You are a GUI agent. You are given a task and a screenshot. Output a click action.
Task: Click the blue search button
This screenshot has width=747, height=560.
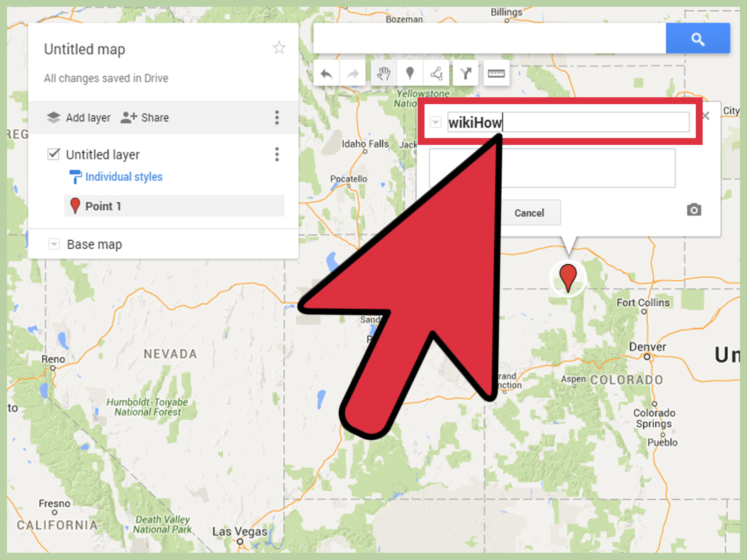pyautogui.click(x=698, y=38)
